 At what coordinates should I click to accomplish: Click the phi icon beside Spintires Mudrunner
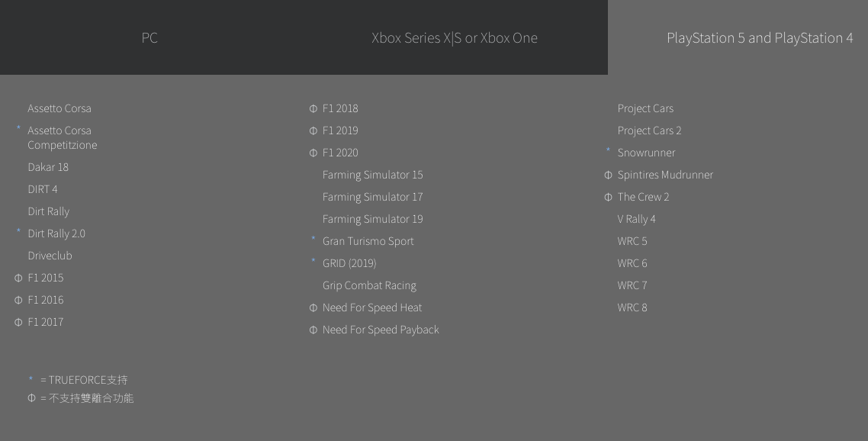coord(609,175)
